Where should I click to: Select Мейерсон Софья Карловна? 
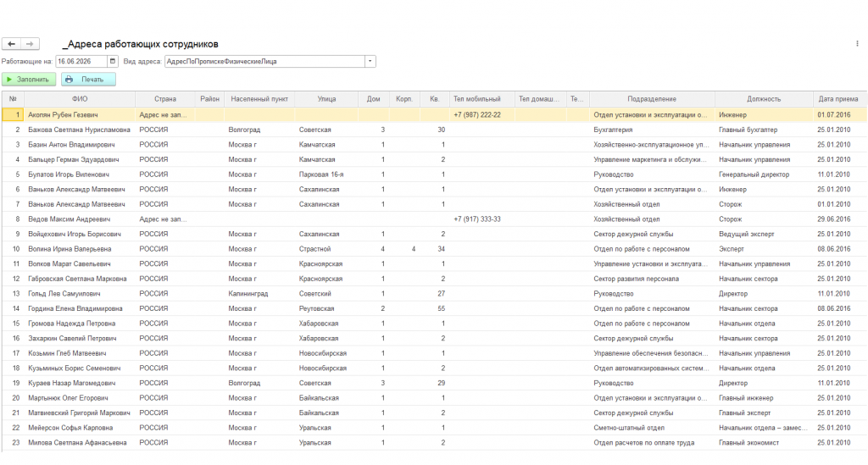click(x=435, y=428)
